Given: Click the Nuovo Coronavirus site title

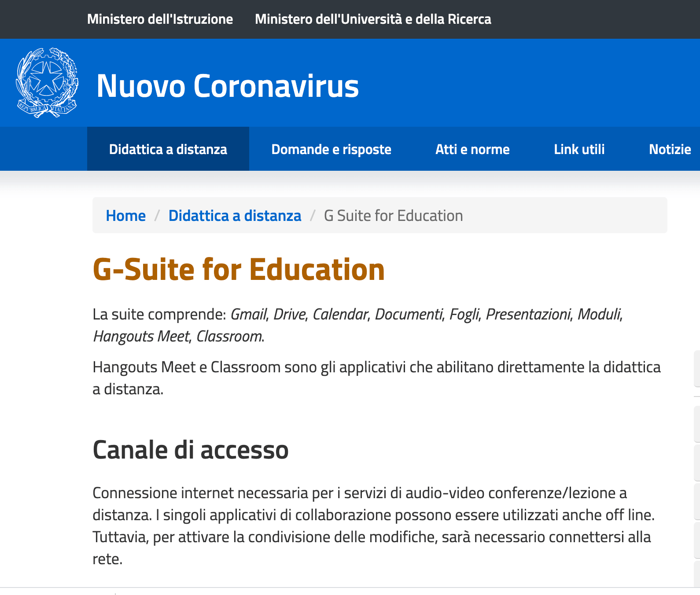Looking at the screenshot, I should click(228, 85).
